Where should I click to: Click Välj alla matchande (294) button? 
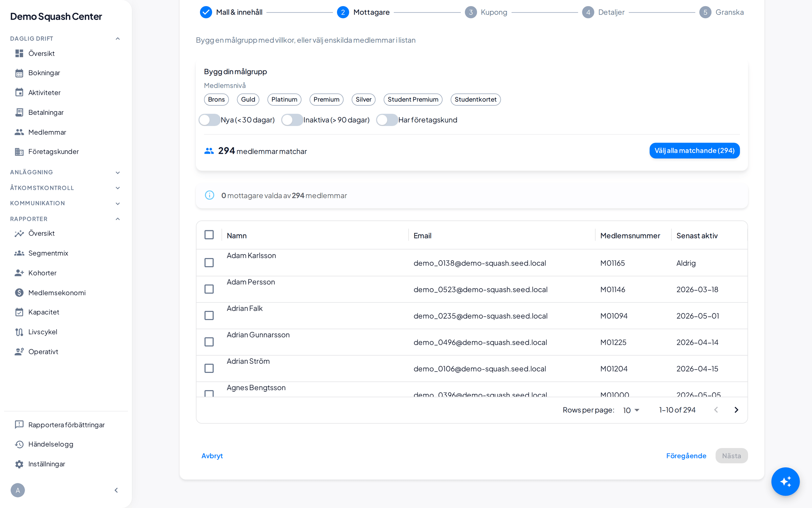[x=694, y=150]
